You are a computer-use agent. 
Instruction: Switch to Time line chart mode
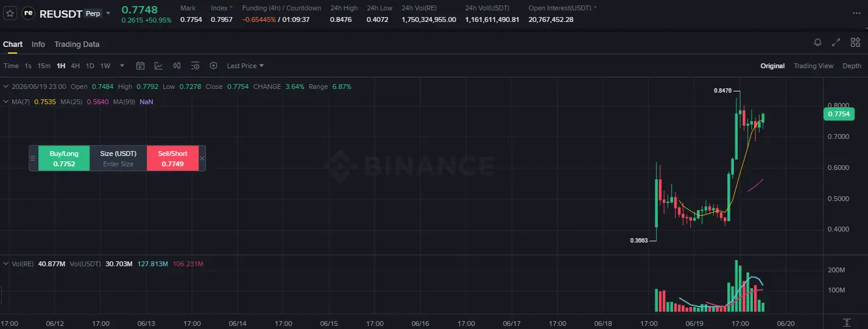(x=11, y=66)
